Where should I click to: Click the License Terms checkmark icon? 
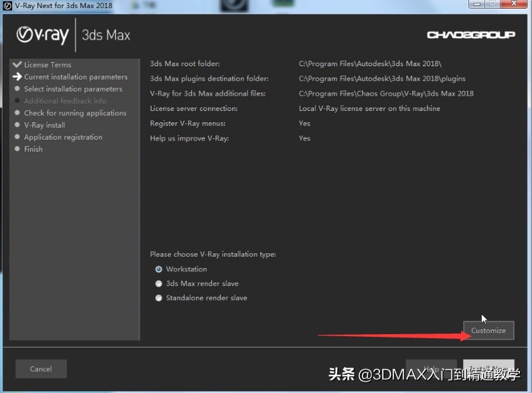[x=17, y=64]
